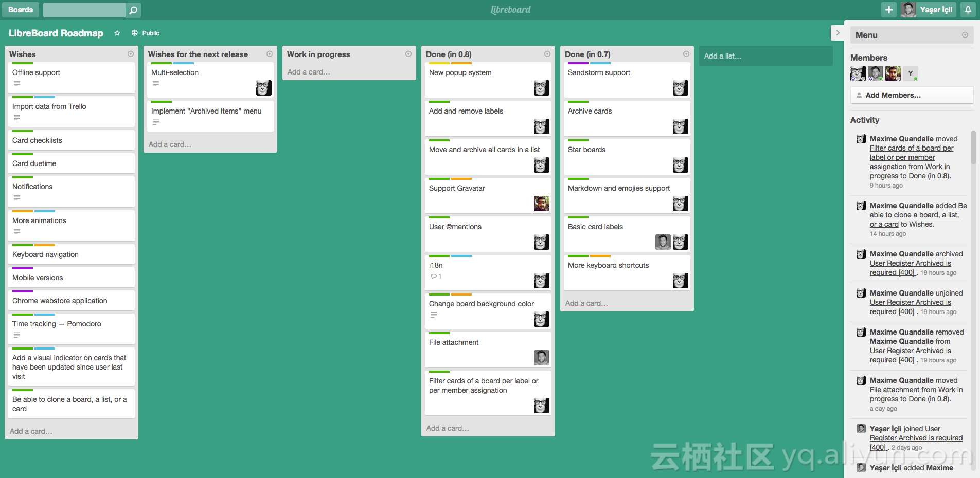
Task: Click avatar on Multi-selection card
Action: [264, 88]
